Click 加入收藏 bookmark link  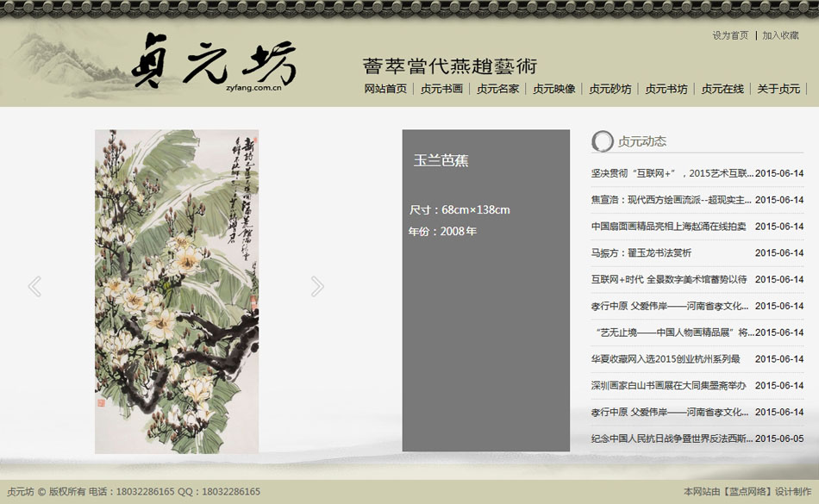(x=780, y=35)
